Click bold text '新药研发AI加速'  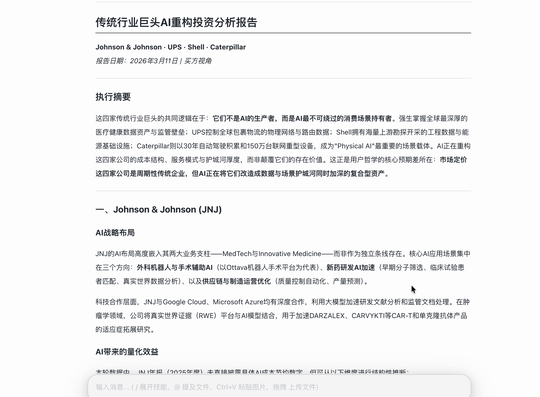350,268
